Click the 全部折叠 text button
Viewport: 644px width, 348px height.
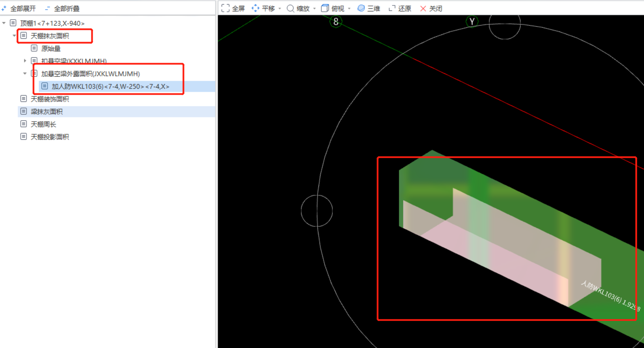pos(67,8)
